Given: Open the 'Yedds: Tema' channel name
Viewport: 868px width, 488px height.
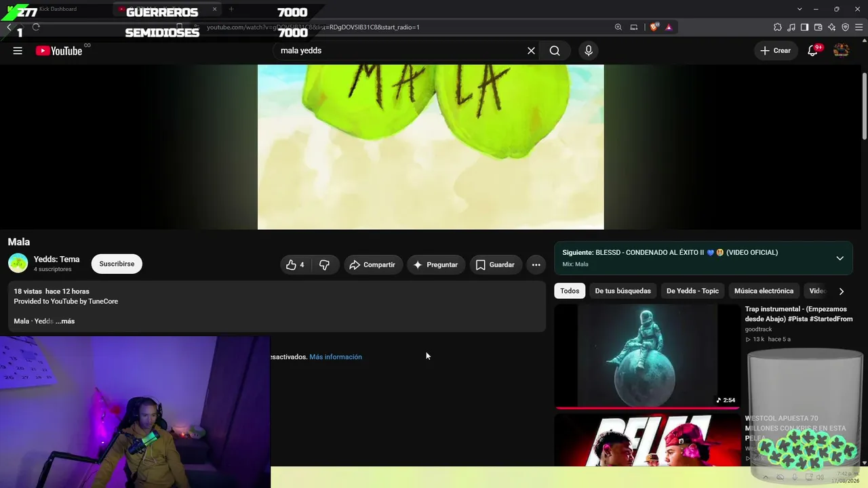Looking at the screenshot, I should point(56,259).
